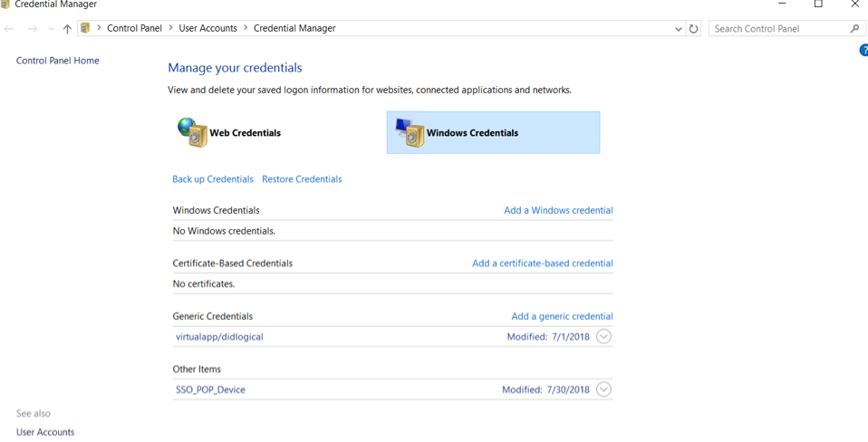Click Back up Credentials link
This screenshot has height=442, width=868.
(x=213, y=179)
